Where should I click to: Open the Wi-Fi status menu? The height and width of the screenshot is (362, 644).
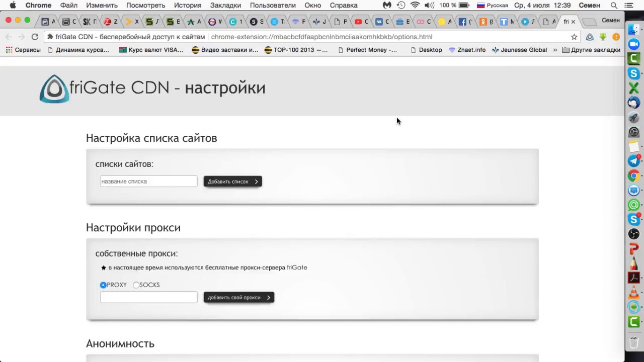point(415,5)
